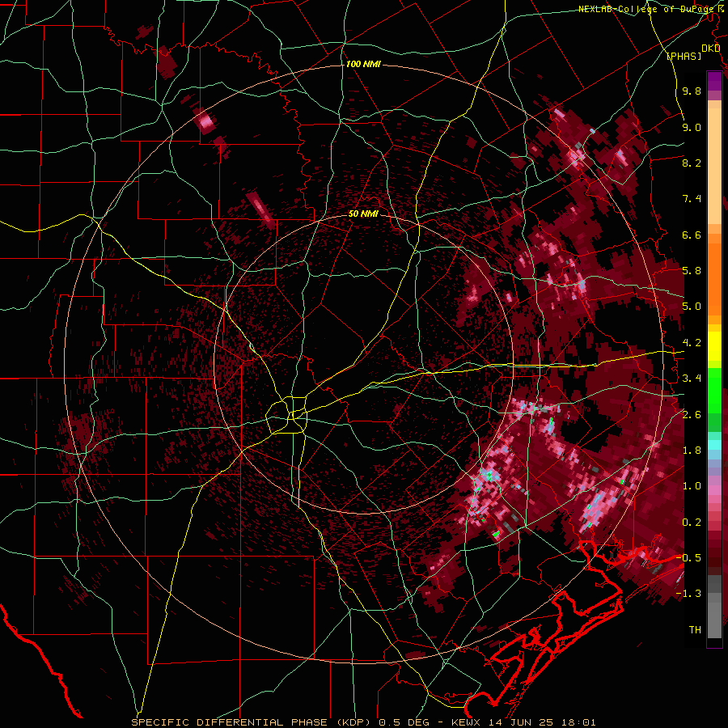This screenshot has width=728, height=728.
Task: Click the 6.6 value on the color scale
Action: point(692,235)
